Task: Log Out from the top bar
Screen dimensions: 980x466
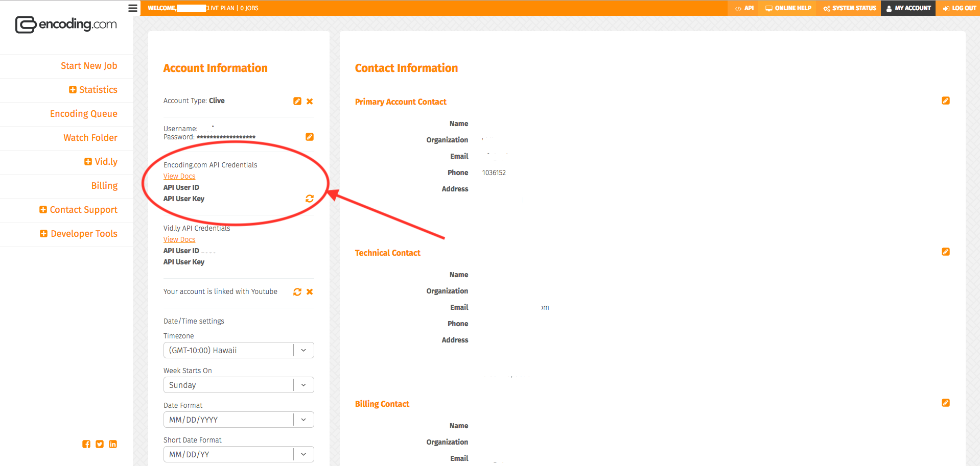Action: [x=959, y=8]
